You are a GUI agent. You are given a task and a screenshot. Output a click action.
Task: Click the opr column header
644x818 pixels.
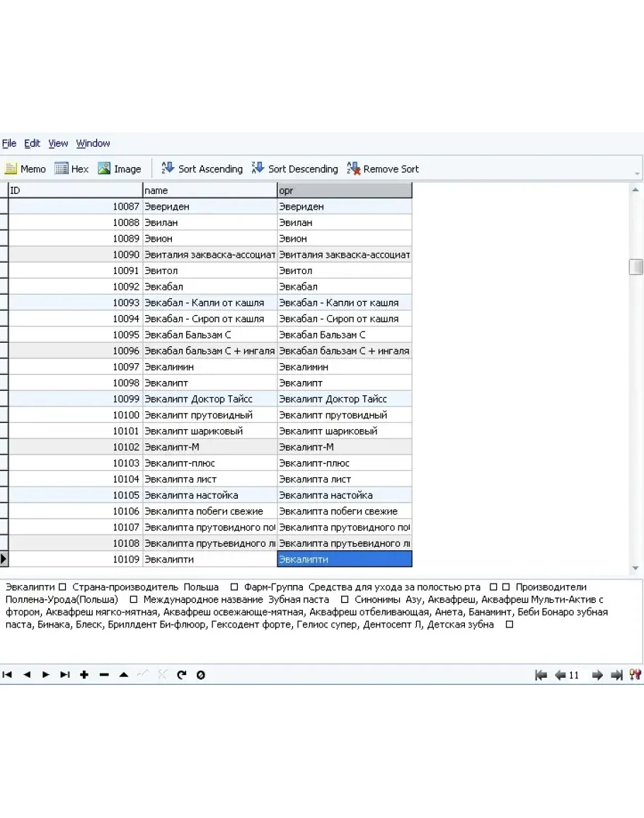344,191
